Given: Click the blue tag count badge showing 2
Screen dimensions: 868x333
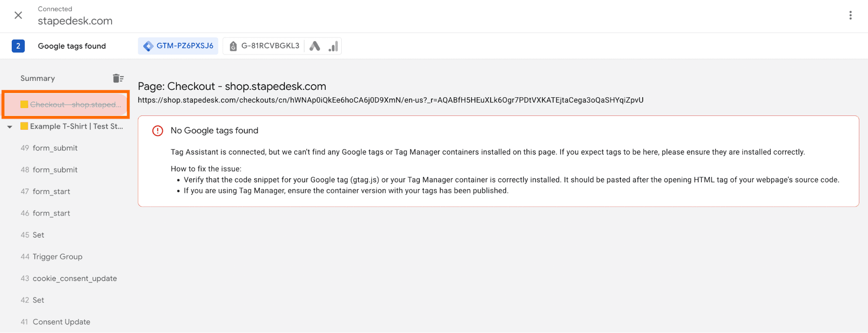Looking at the screenshot, I should [x=18, y=46].
